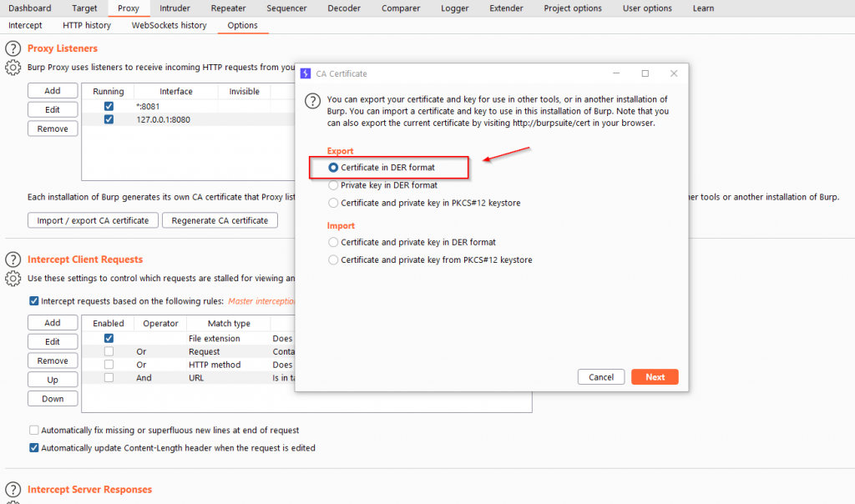The height and width of the screenshot is (504, 855).
Task: Open help for Proxy Listeners section
Action: pyautogui.click(x=13, y=49)
